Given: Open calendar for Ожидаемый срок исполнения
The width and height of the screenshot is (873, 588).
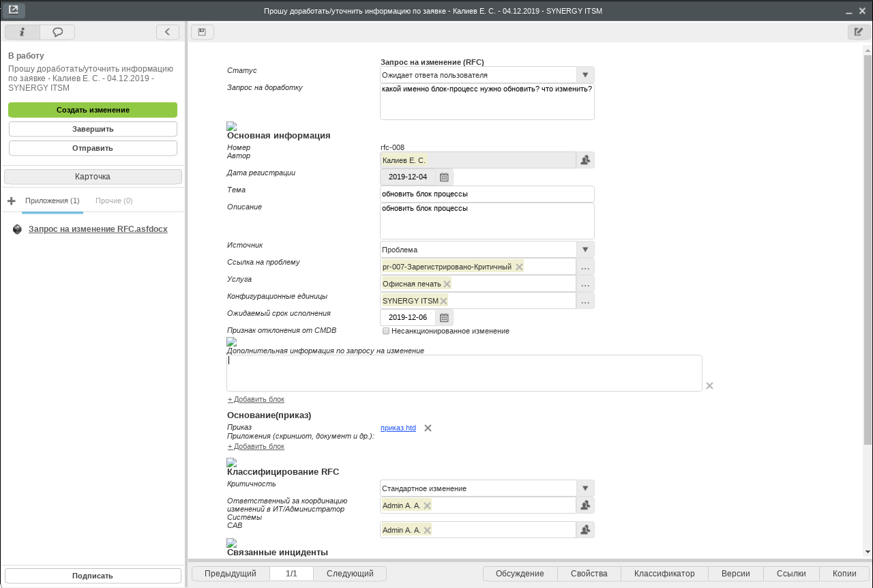Looking at the screenshot, I should 444,318.
